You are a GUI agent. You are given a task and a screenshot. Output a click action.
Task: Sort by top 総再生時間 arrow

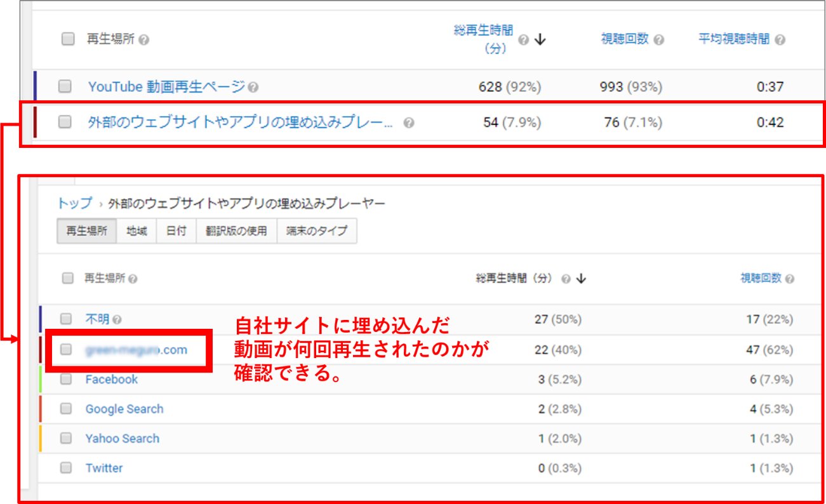[540, 40]
